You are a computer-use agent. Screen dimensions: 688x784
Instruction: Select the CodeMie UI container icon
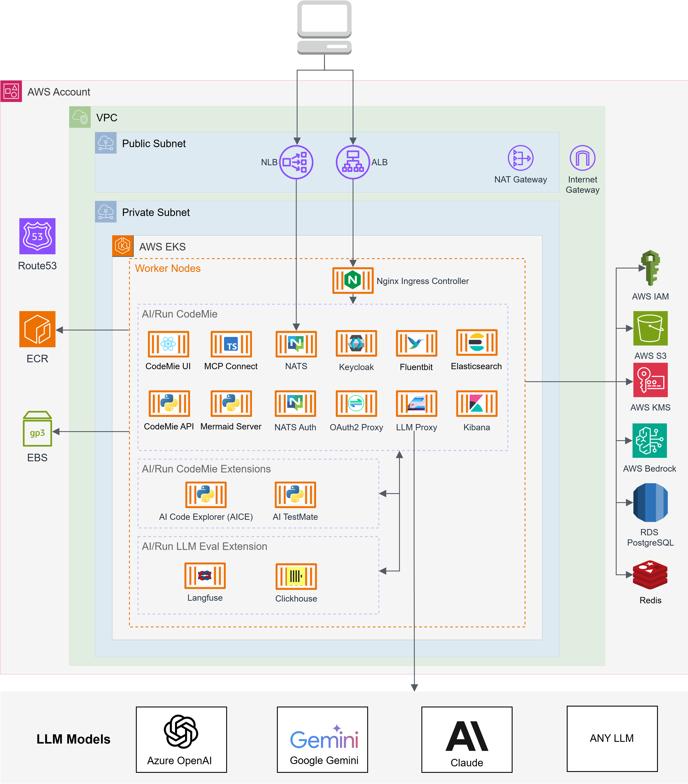click(169, 344)
